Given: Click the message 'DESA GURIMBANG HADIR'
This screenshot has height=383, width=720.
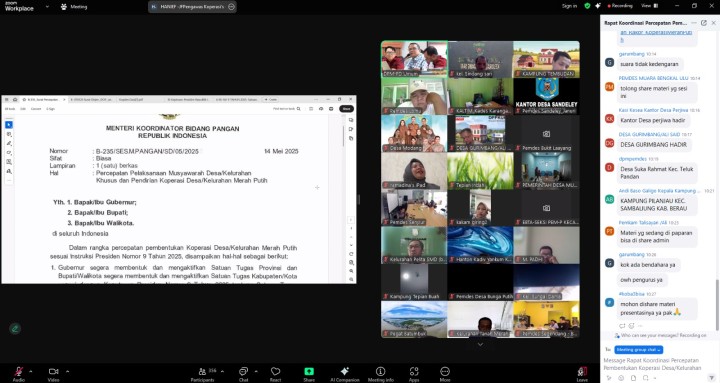Looking at the screenshot, I should click(x=653, y=145).
